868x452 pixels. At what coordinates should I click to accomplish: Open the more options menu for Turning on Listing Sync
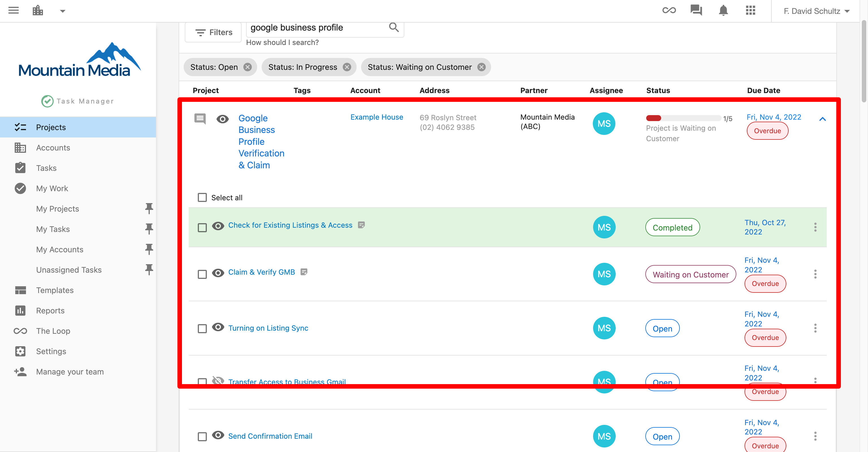point(815,328)
